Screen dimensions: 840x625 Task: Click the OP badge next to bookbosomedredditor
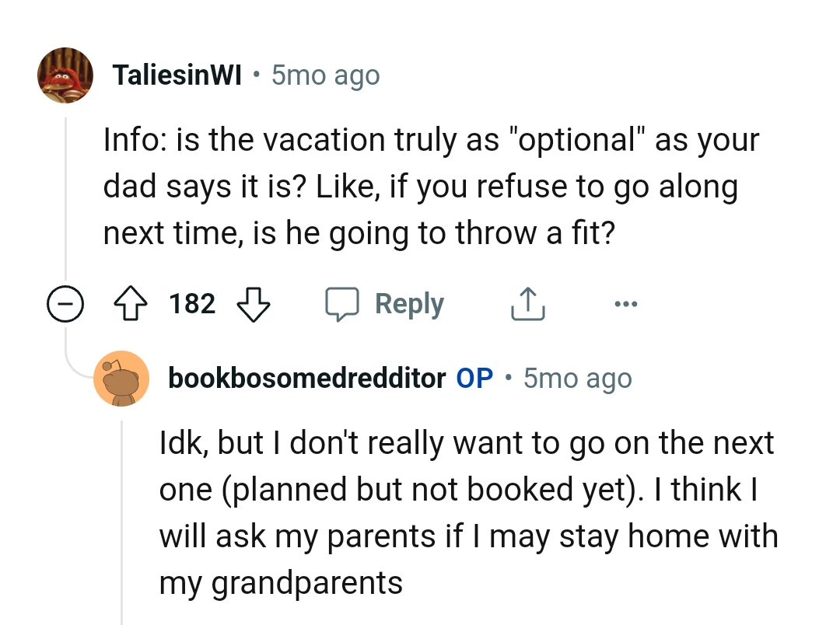(x=473, y=378)
